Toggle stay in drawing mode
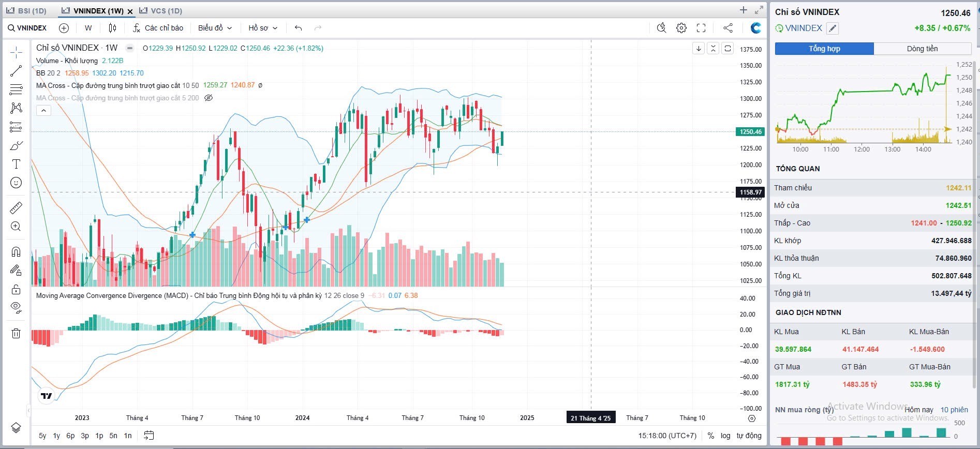 16,271
